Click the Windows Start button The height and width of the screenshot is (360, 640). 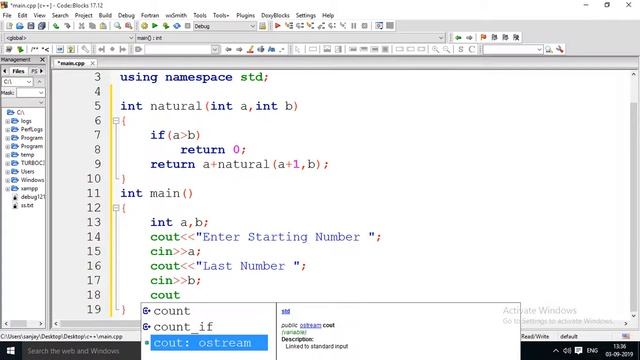click(x=11, y=351)
